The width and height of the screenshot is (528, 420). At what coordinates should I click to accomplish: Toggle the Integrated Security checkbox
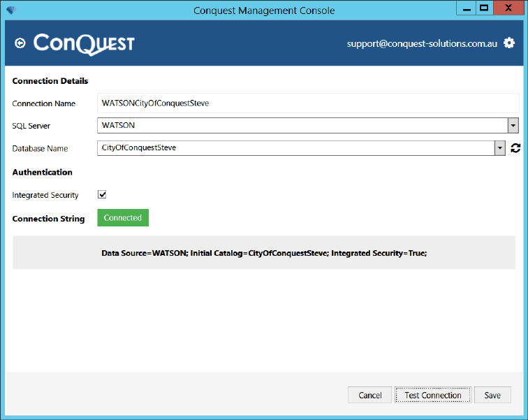point(102,194)
